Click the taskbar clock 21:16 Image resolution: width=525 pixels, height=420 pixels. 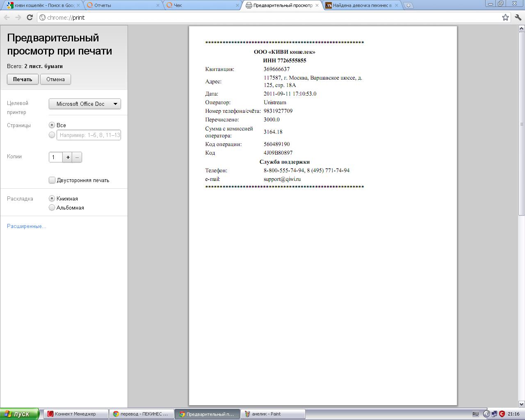[x=514, y=414]
